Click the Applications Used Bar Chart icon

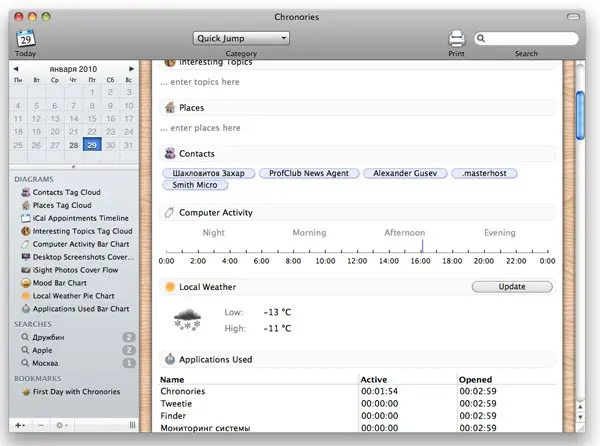pos(26,309)
